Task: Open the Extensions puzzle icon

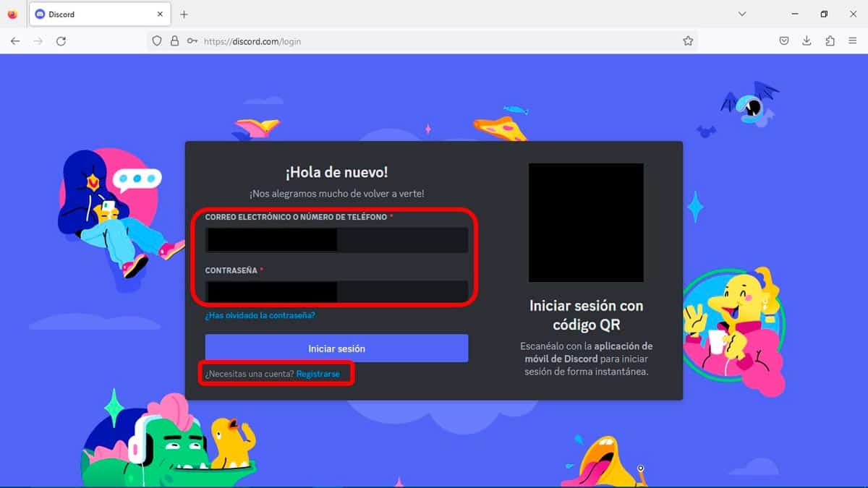Action: pos(830,41)
